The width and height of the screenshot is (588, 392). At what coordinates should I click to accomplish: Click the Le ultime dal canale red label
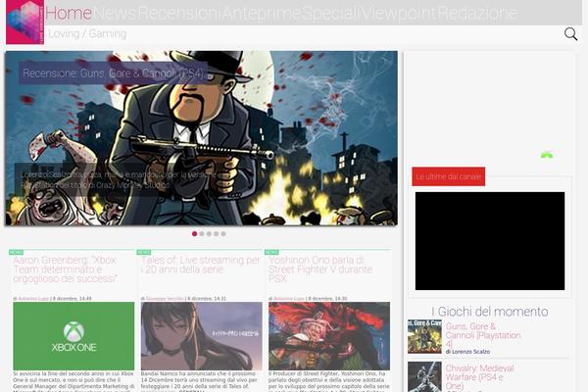point(449,176)
